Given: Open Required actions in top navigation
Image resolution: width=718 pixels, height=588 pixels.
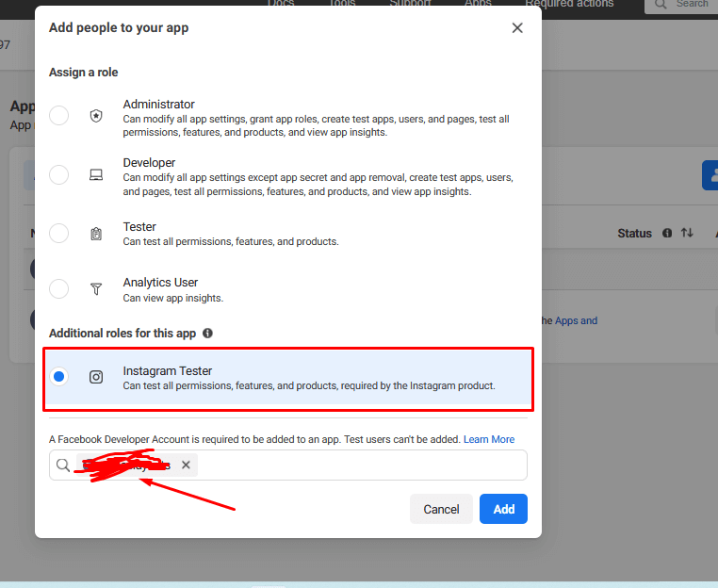Looking at the screenshot, I should coord(569,4).
